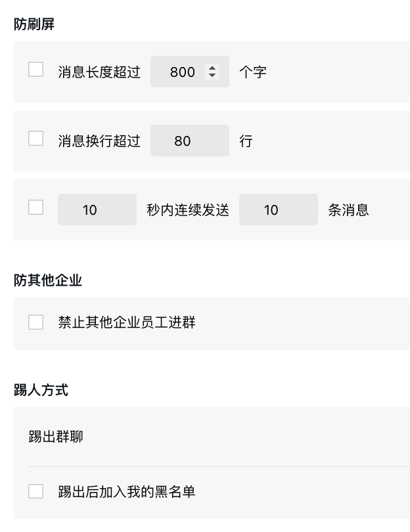
Task: Check the box for 秒内连续发送 rule
Action: 36,208
